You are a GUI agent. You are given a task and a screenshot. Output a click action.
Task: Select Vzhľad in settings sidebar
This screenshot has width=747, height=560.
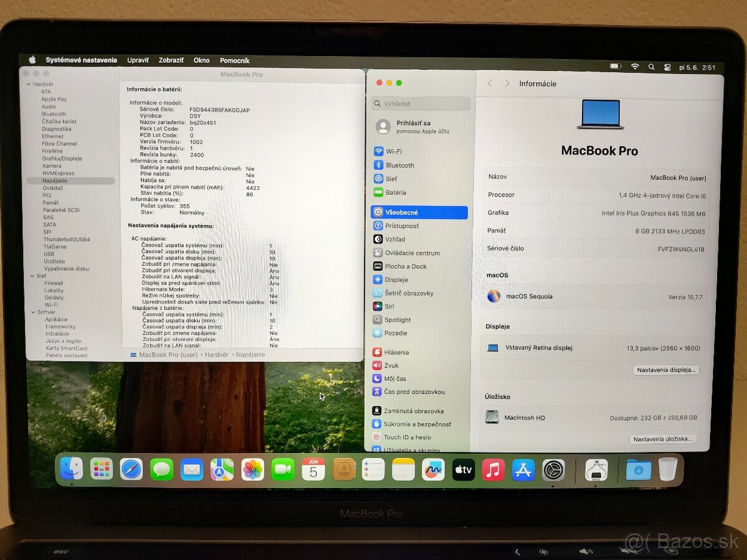[420, 239]
